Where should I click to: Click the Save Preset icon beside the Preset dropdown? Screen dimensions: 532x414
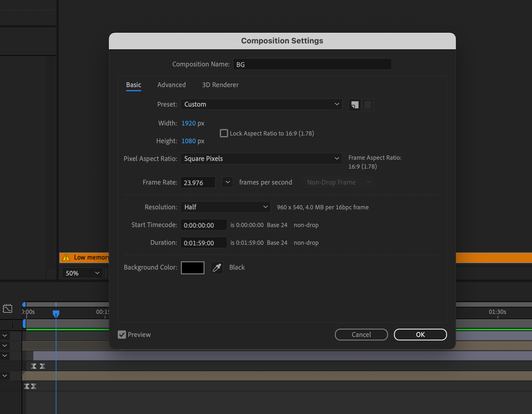[x=355, y=105]
